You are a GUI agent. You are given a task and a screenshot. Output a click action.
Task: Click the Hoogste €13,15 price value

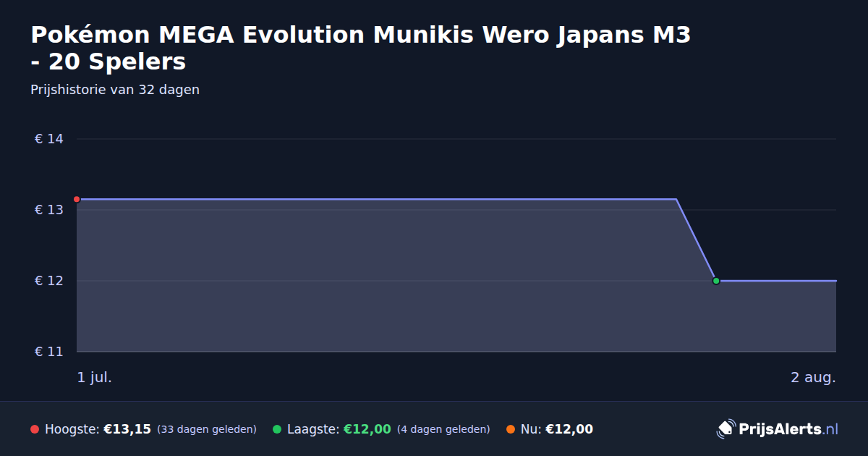(127, 429)
